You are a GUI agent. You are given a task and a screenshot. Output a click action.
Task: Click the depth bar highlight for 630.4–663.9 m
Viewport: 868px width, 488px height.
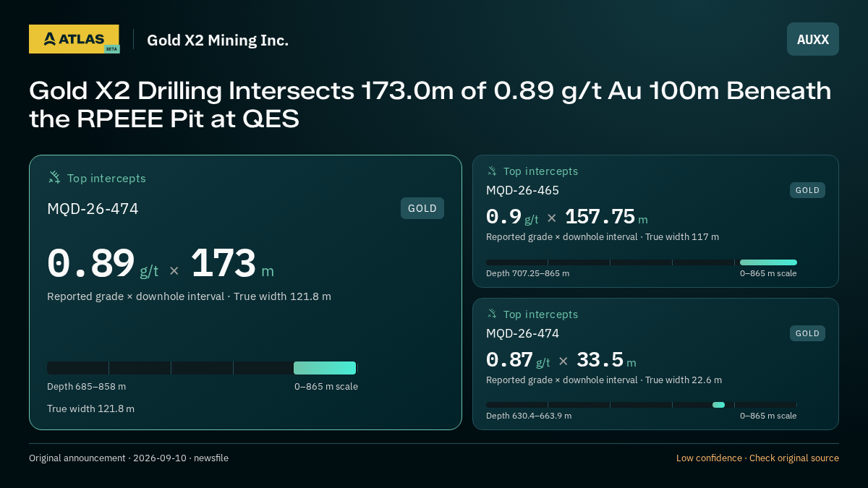(x=718, y=405)
